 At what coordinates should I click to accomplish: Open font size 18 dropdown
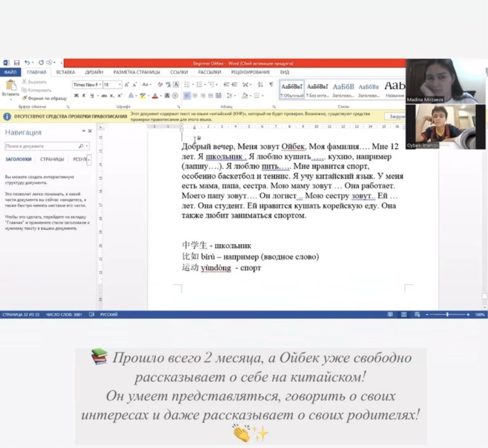point(120,84)
